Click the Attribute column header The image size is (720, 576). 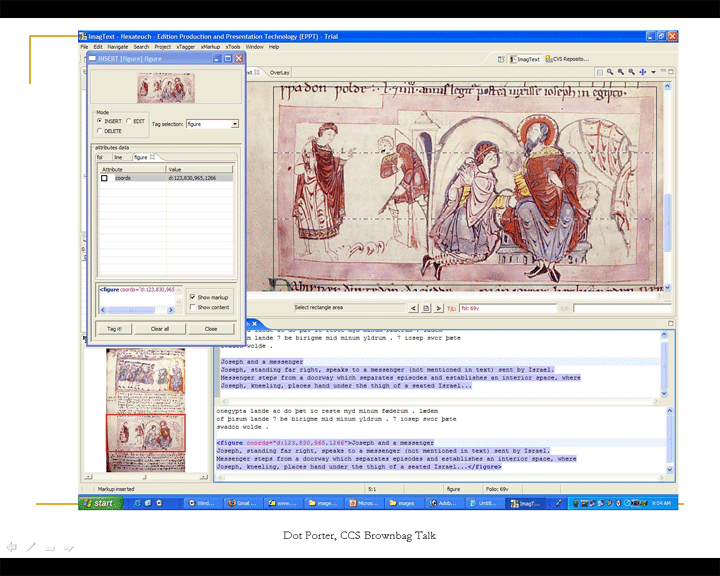(x=132, y=169)
